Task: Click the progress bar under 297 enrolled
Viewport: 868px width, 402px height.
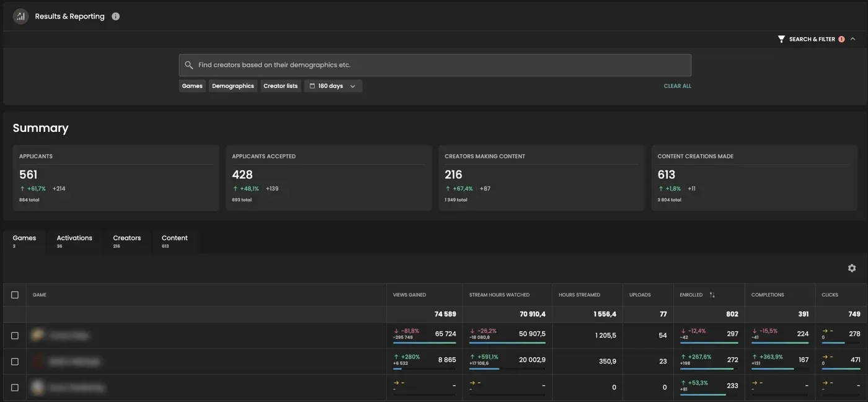Action: coord(709,343)
